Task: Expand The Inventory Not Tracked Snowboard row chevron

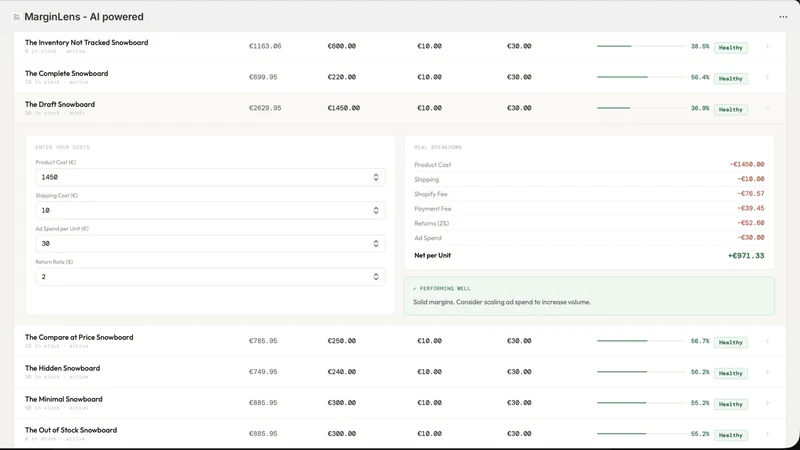Action: (767, 46)
